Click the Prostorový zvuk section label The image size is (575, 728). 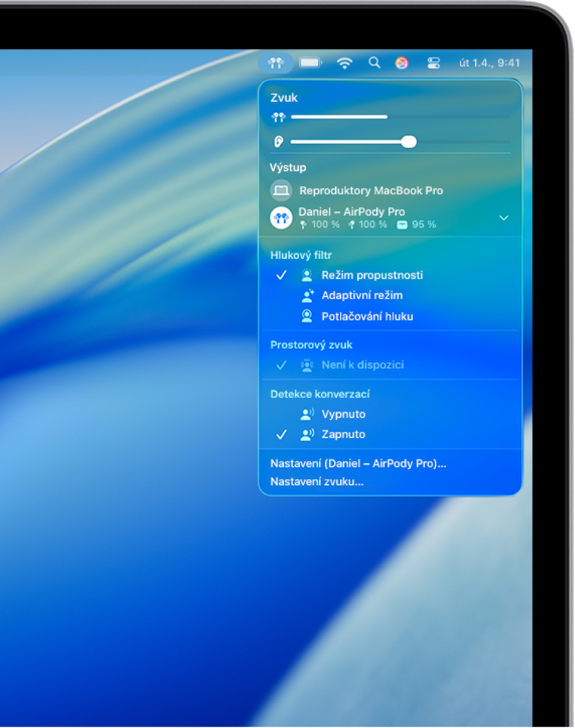pyautogui.click(x=311, y=345)
